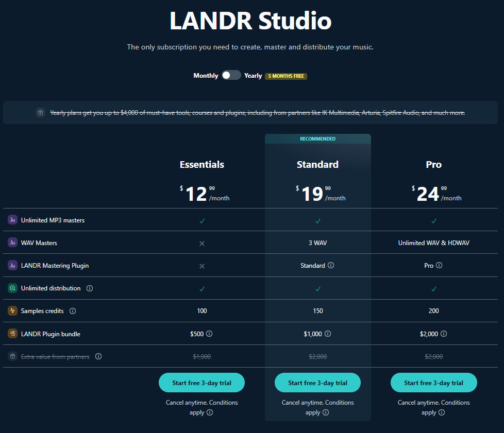Click the $12.99/month Essentials price
This screenshot has height=433, width=504.
pos(205,194)
